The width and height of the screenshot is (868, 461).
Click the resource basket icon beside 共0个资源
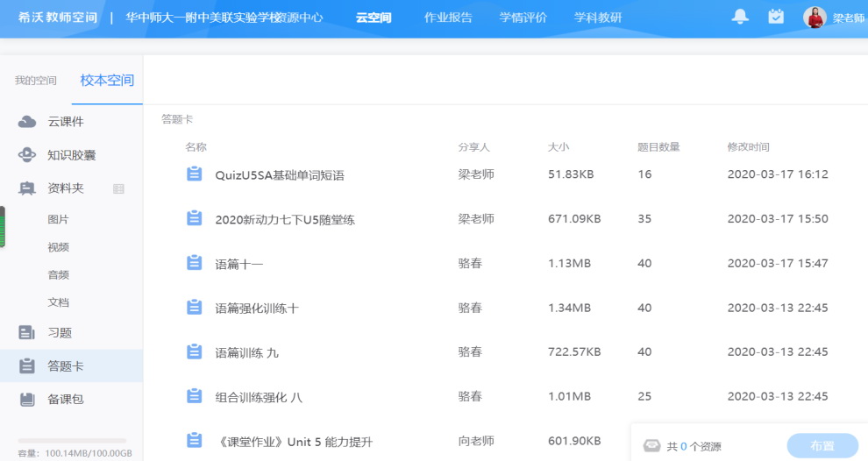point(651,446)
